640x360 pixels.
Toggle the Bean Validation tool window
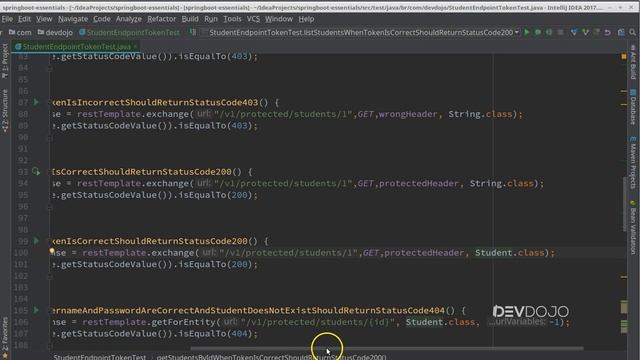coord(633,228)
